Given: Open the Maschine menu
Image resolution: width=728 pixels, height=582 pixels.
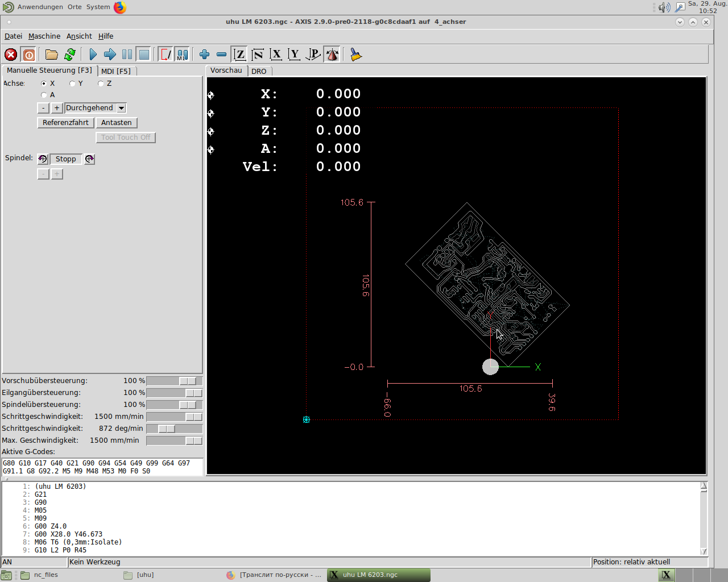Looking at the screenshot, I should (44, 36).
